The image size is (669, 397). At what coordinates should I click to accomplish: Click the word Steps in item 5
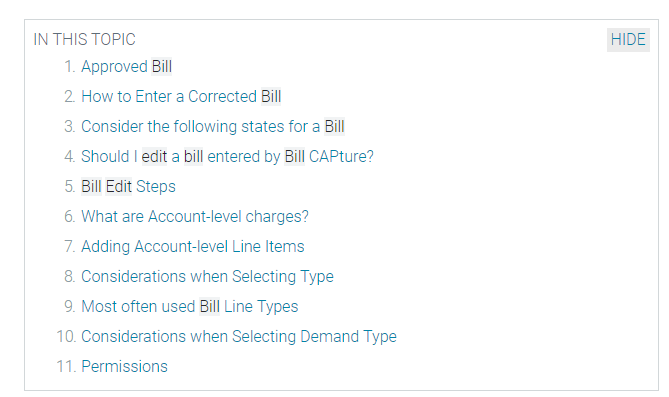[156, 187]
